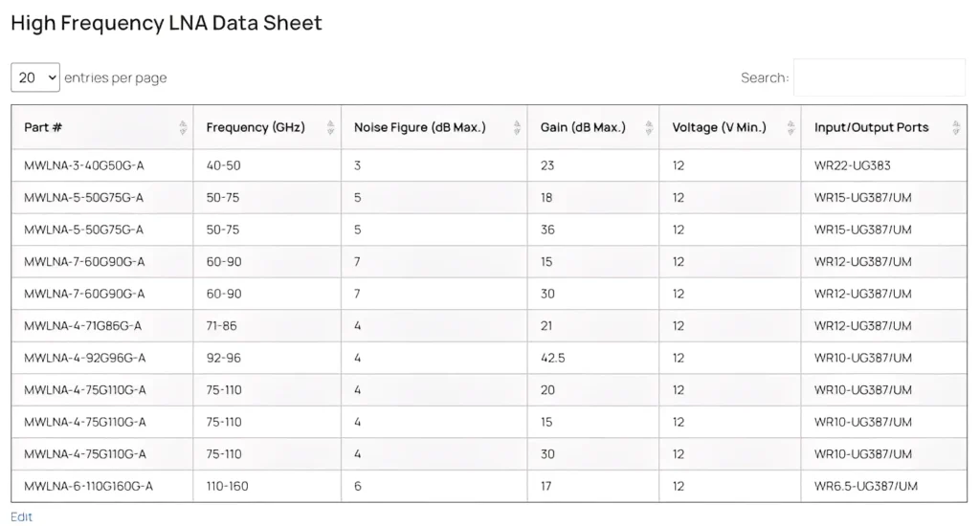Image resolution: width=980 pixels, height=526 pixels.
Task: Select the MWLNA-3-40G50G-A part cell
Action: coord(84,165)
